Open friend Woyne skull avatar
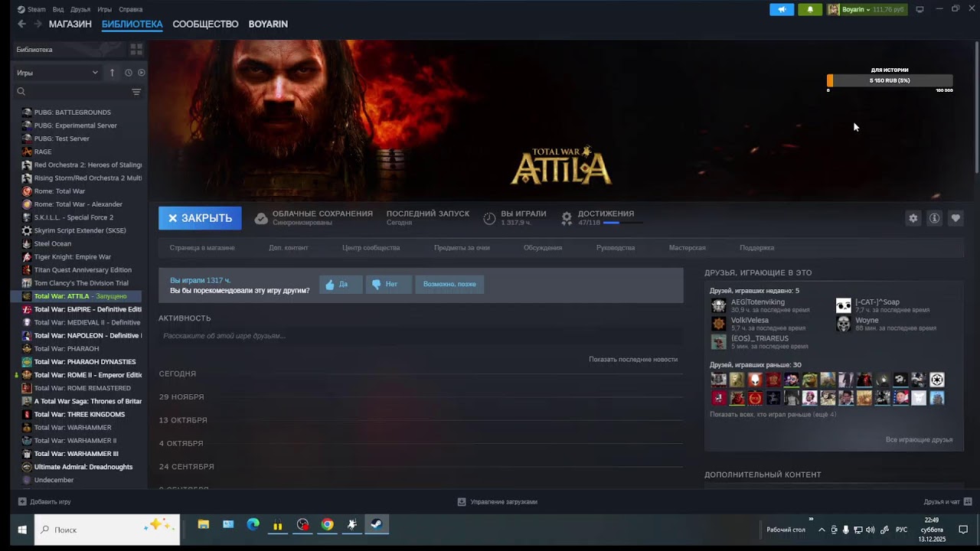 843,324
